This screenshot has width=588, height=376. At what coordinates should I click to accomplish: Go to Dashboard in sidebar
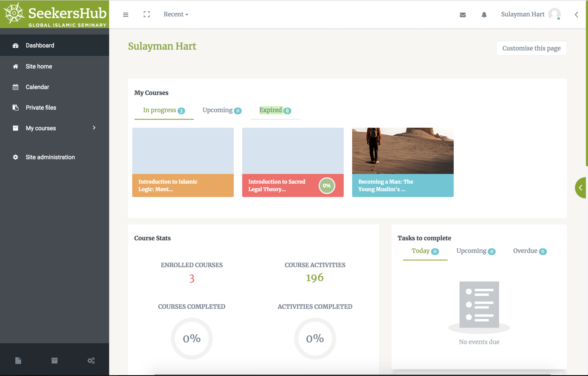tap(55, 45)
